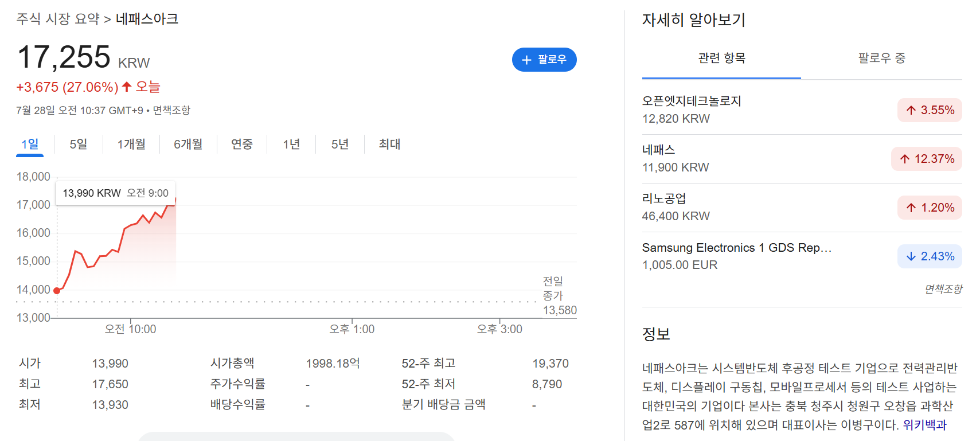The image size is (980, 441).
Task: Select the 1일 time range tab
Action: (30, 144)
